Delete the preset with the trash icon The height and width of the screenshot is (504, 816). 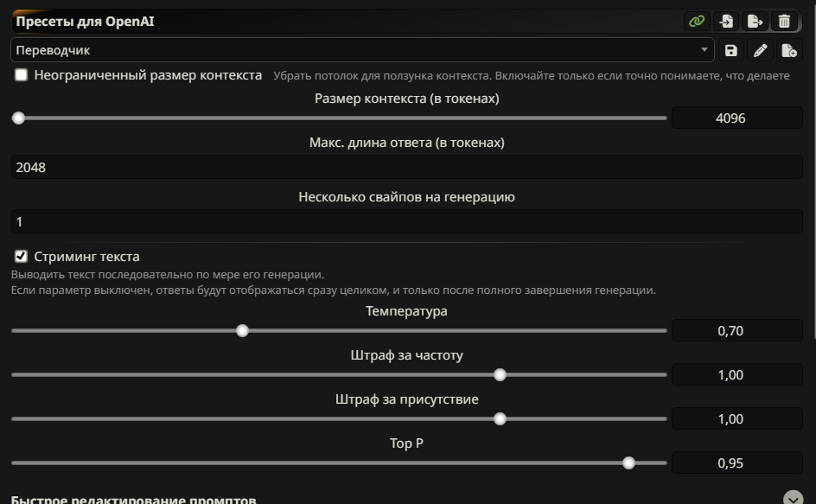tap(784, 22)
